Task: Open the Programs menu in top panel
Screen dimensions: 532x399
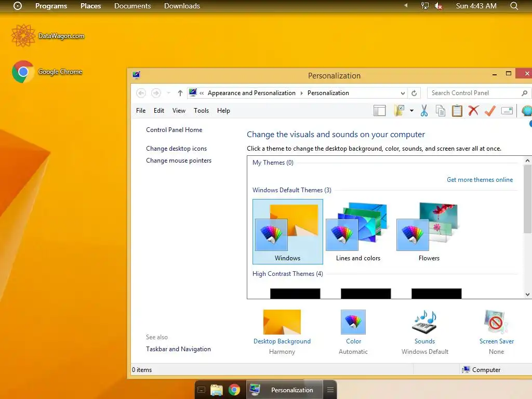Action: [51, 6]
